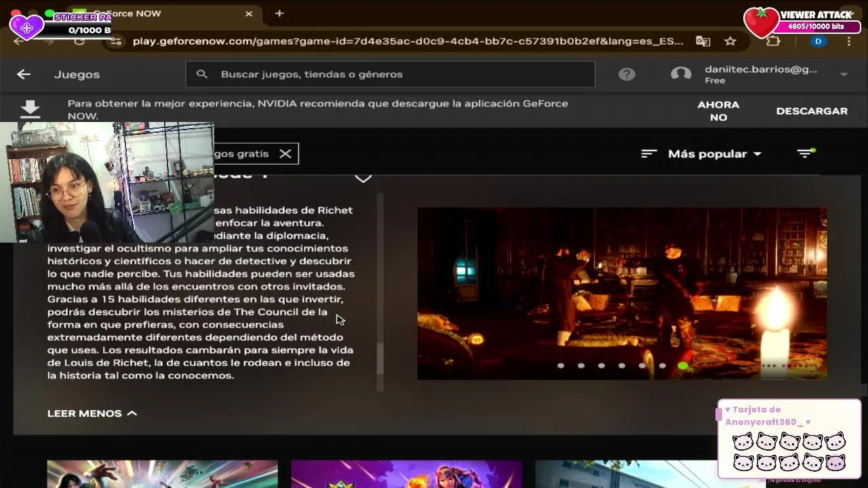Collapse description with LEER MENOS
868x488 pixels.
(92, 413)
